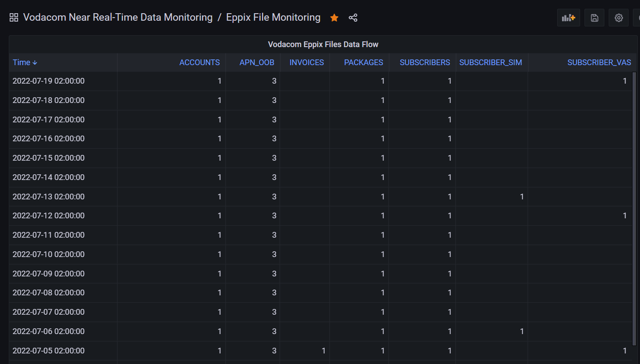
Task: Click the table's vertical scrollbar
Action: coord(634,209)
